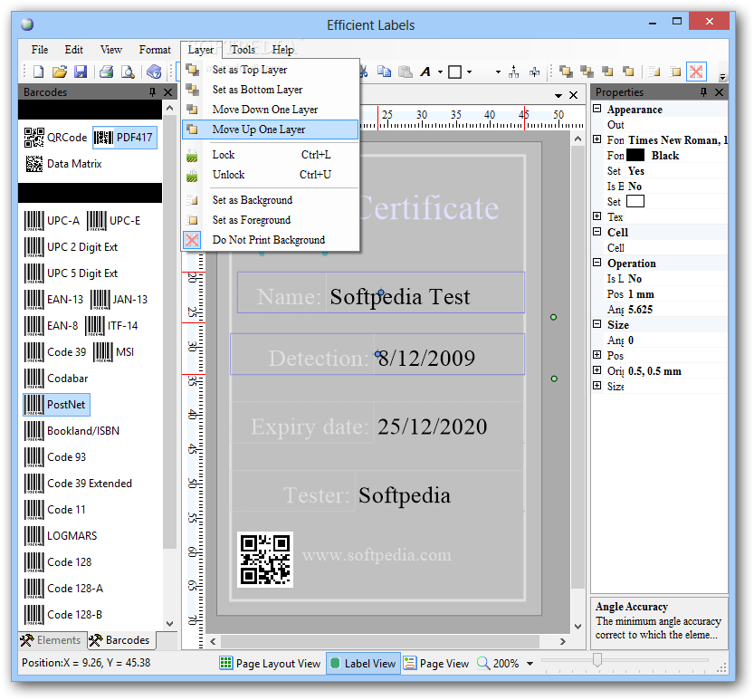Select the QRCode barcode element

click(x=56, y=138)
